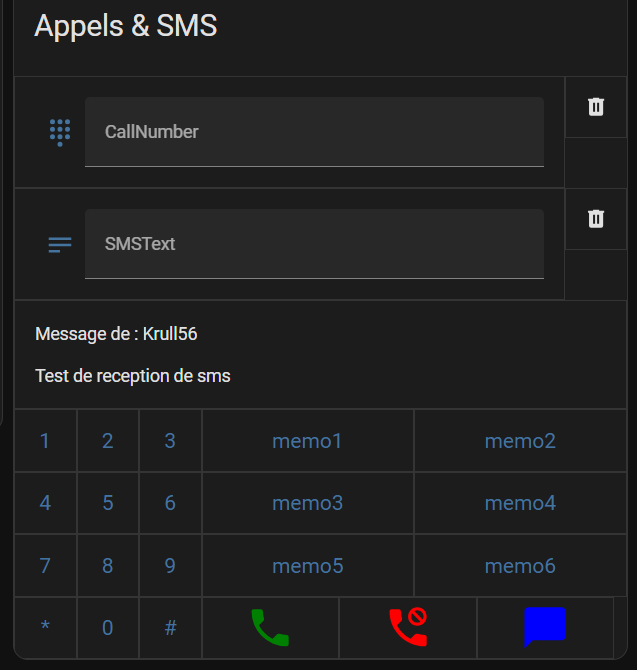This screenshot has width=637, height=670.
Task: Delete the CallNumber field with trash icon
Action: point(596,107)
